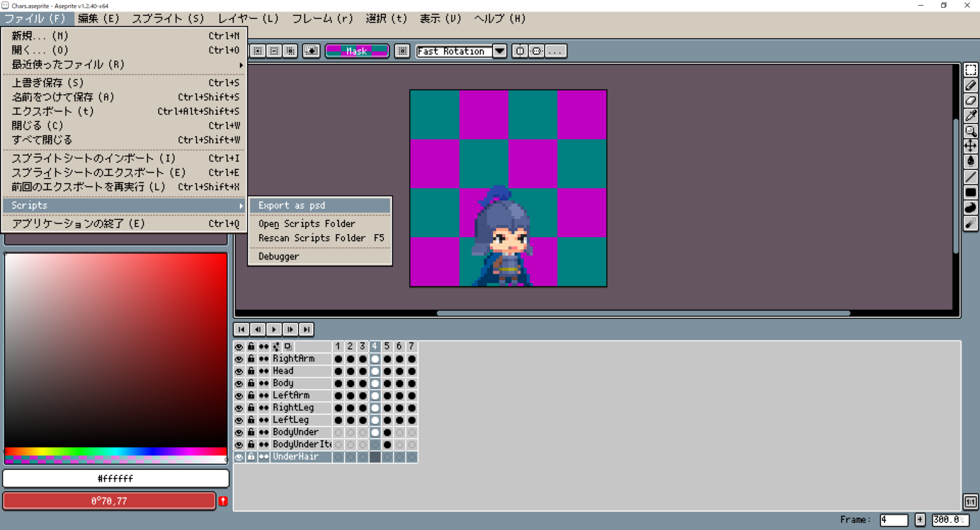Open the Fast Rotation dropdown
Viewport: 980px width, 530px height.
tap(500, 51)
